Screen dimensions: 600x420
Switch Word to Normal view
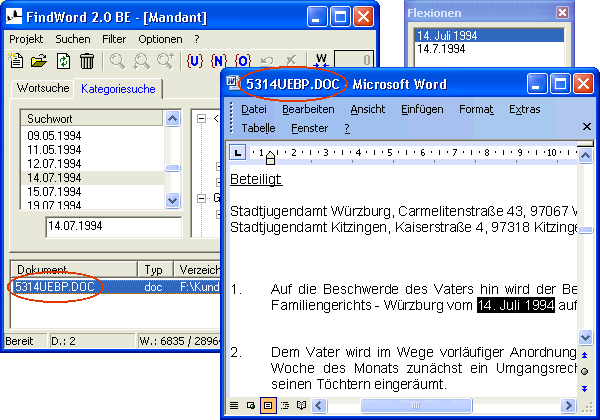click(x=234, y=405)
